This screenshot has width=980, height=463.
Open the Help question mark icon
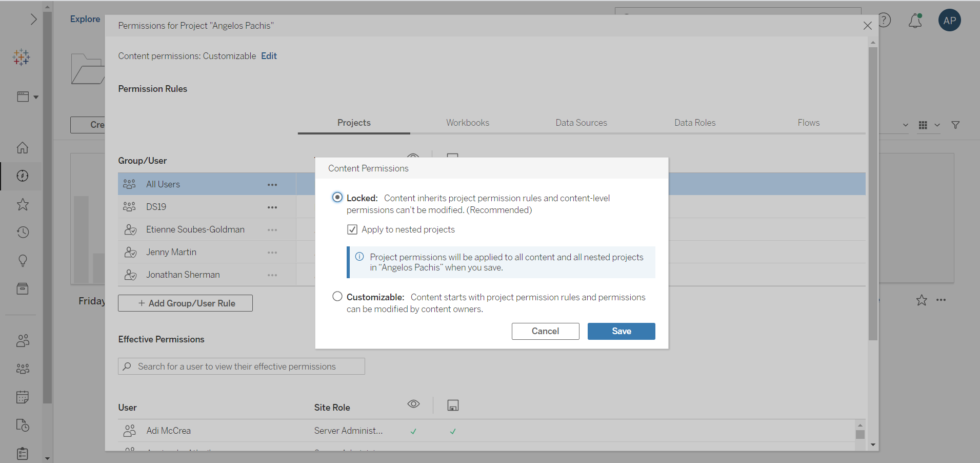(886, 21)
